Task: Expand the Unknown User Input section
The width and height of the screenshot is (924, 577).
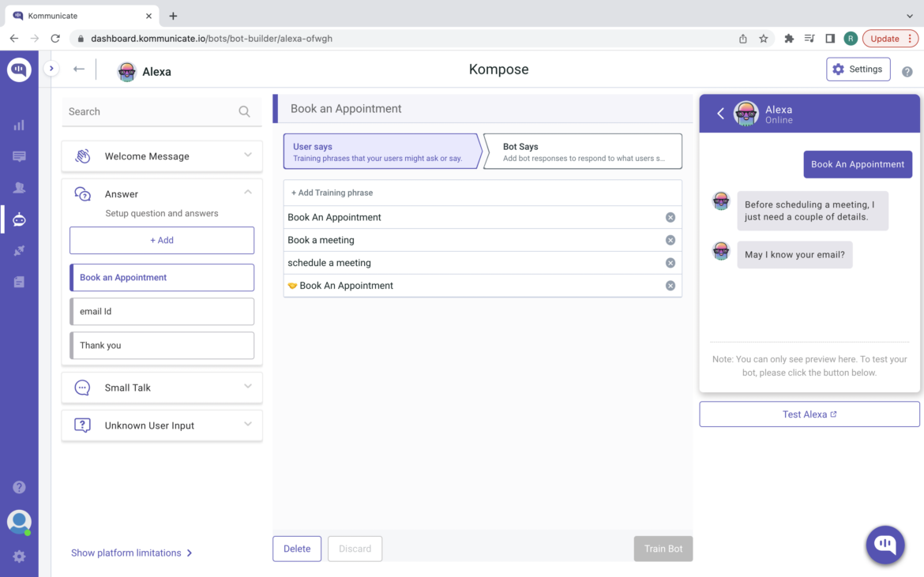Action: (x=247, y=425)
